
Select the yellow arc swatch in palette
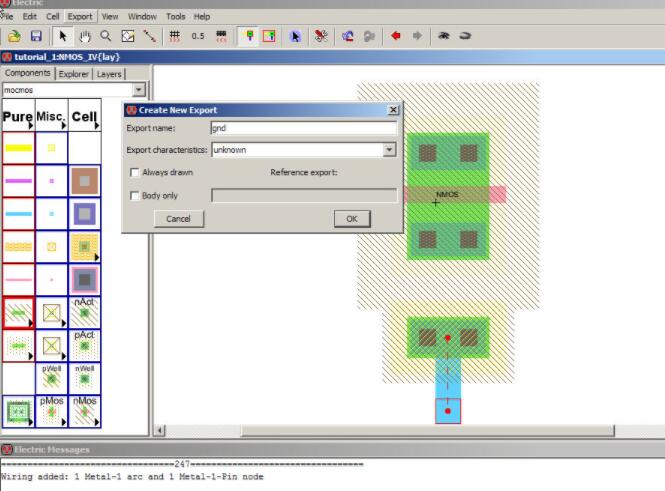[18, 148]
